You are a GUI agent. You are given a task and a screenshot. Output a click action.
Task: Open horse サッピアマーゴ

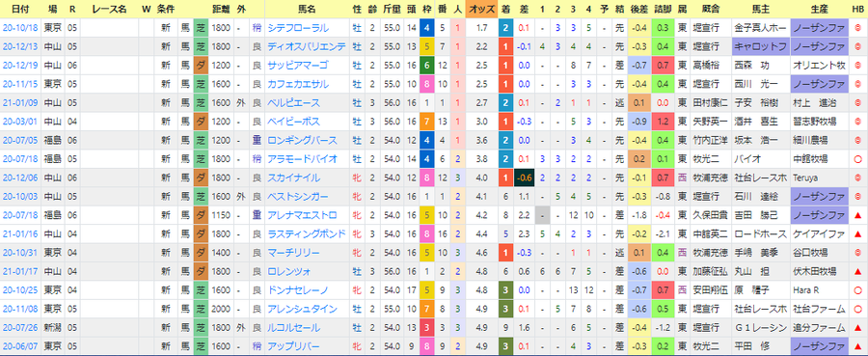pos(298,66)
